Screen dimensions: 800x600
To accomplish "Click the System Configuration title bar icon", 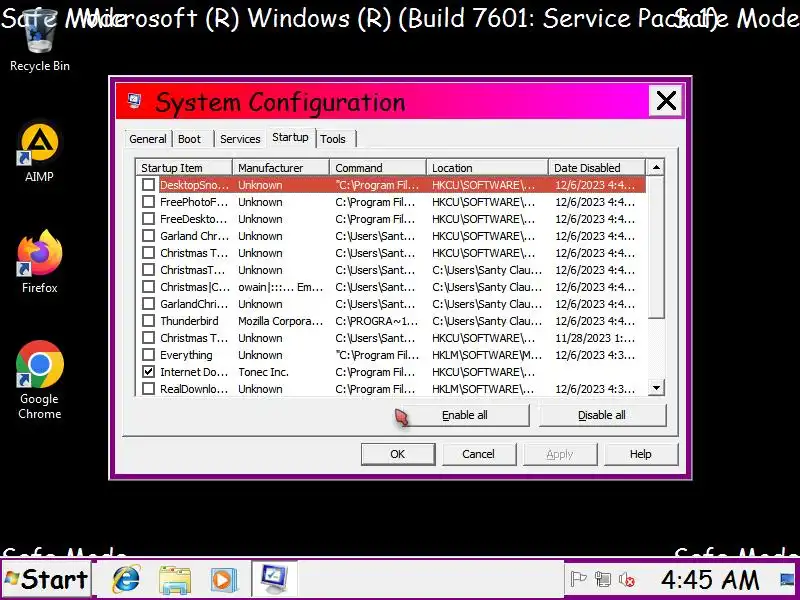I will pyautogui.click(x=135, y=101).
